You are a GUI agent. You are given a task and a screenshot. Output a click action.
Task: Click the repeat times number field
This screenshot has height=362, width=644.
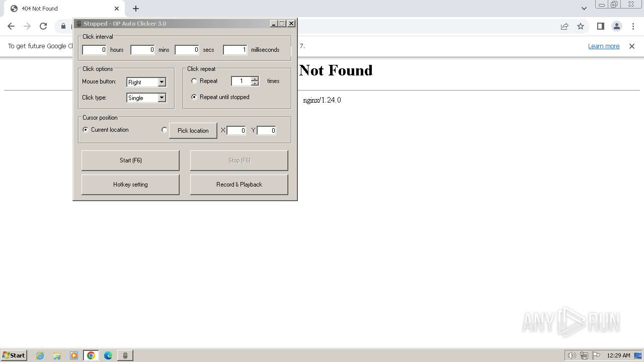[242, 81]
